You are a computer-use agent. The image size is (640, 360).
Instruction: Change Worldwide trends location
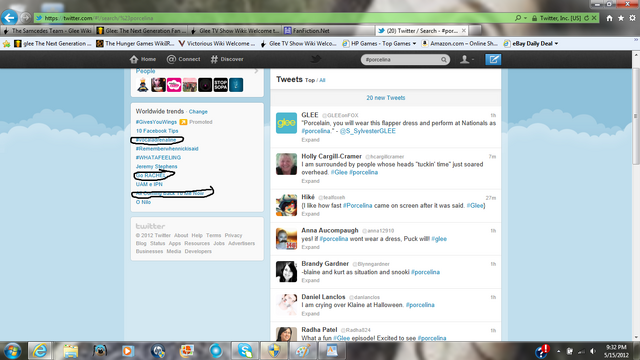tap(198, 112)
